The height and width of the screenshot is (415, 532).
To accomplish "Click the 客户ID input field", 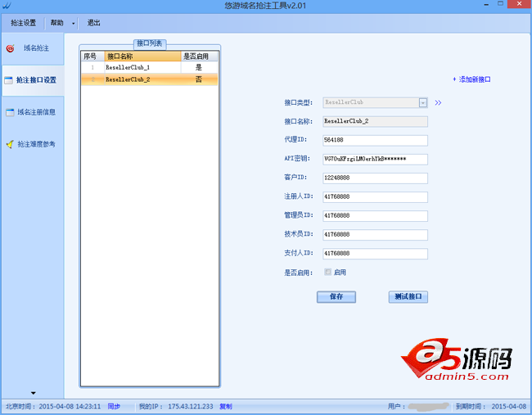I will pos(375,178).
